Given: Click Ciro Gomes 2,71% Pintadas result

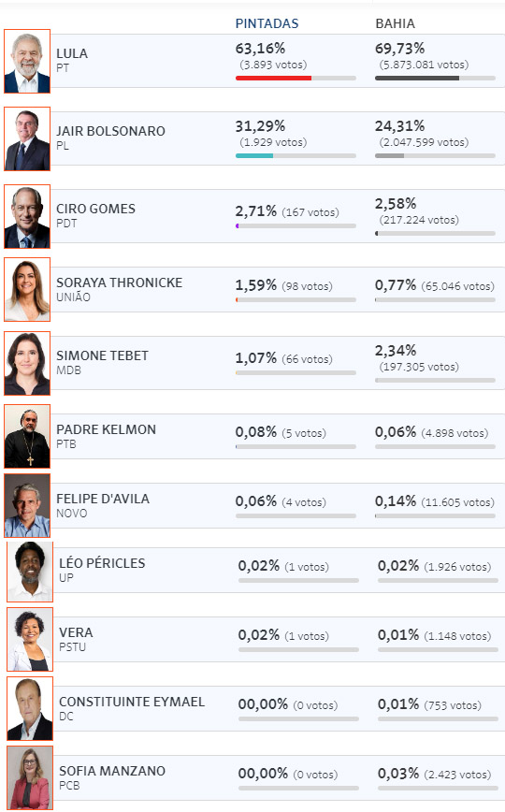Looking at the screenshot, I should tap(256, 211).
